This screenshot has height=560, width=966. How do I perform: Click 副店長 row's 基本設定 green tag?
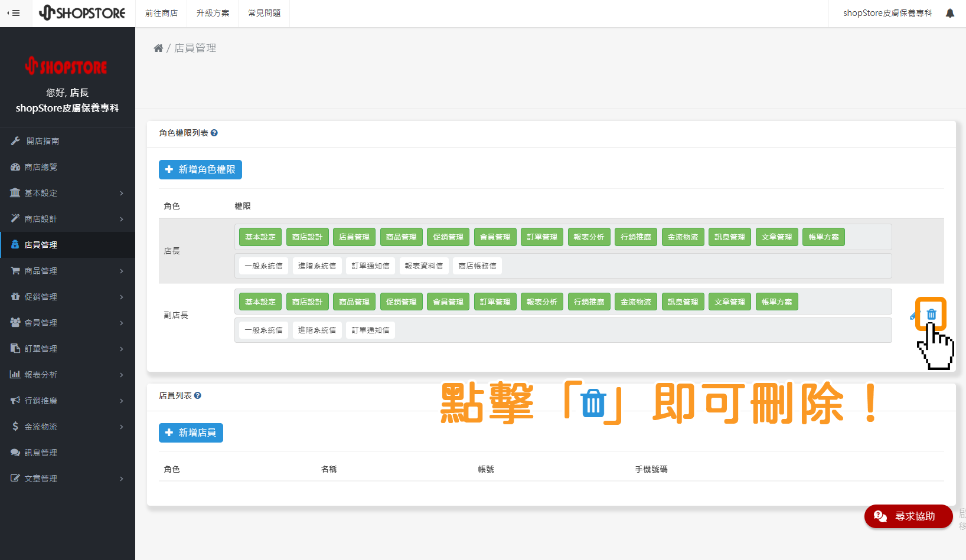click(260, 302)
